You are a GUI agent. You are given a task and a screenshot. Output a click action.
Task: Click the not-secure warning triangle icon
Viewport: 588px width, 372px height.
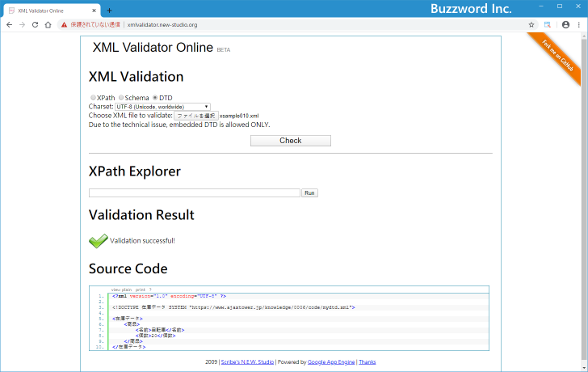tap(64, 25)
